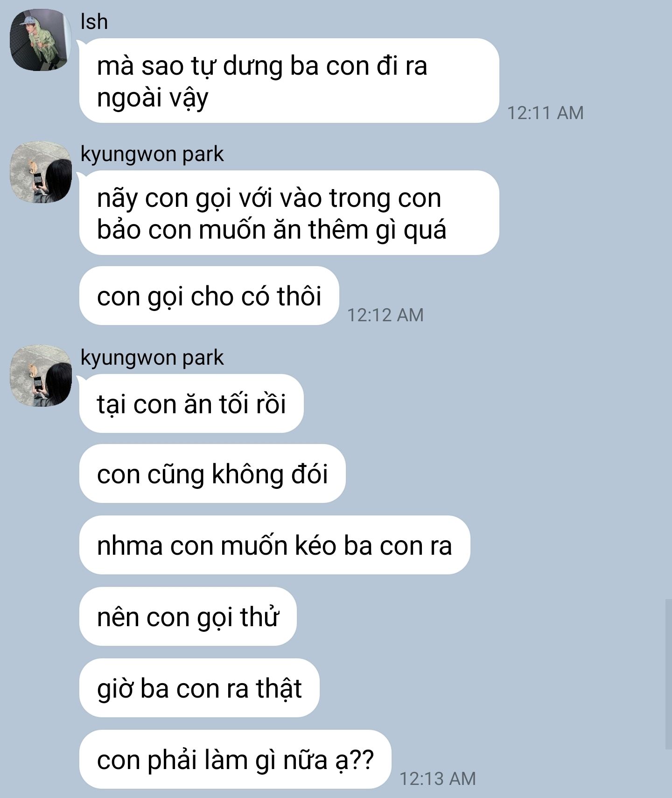Open lsh's profile picture avatar
The height and width of the screenshot is (798, 672).
[41, 40]
